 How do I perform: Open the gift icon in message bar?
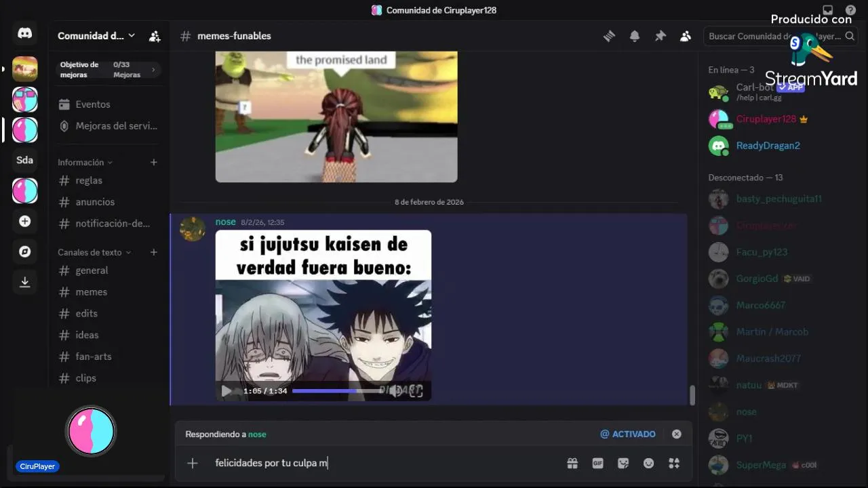(572, 463)
